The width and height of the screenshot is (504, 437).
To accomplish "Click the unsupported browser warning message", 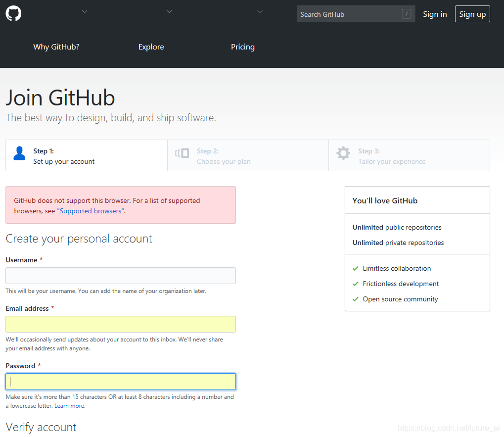I will click(121, 205).
